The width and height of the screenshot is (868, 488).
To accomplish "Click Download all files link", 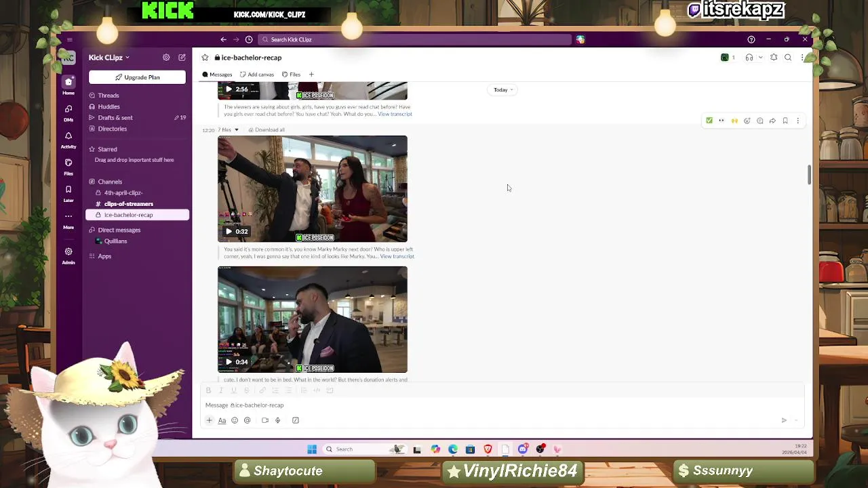I will tap(267, 129).
